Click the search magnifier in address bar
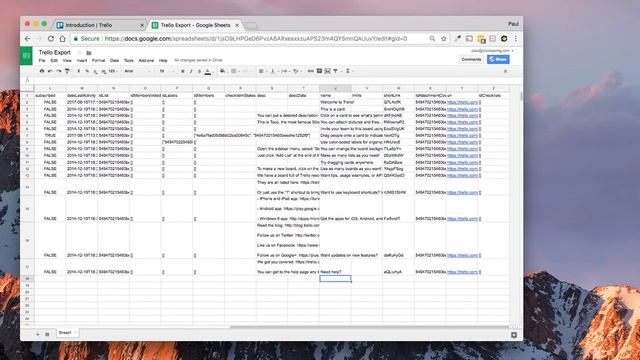The width and height of the screenshot is (640, 360). click(x=432, y=39)
